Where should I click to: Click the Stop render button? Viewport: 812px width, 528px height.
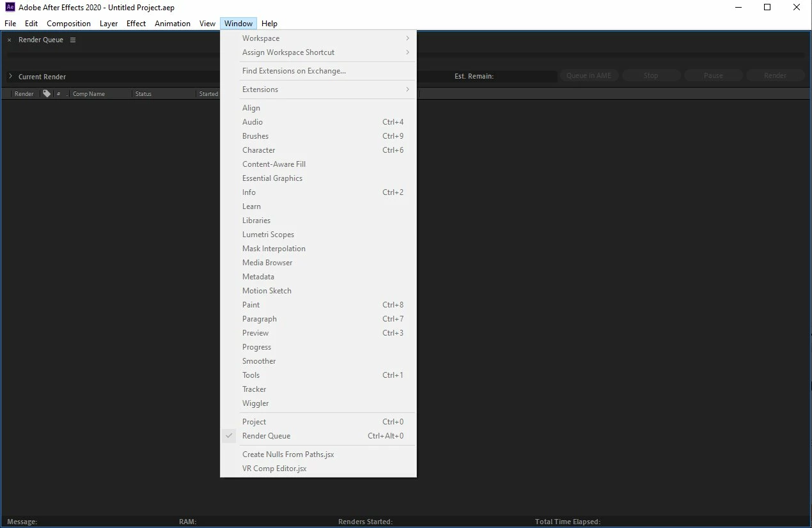(x=651, y=75)
